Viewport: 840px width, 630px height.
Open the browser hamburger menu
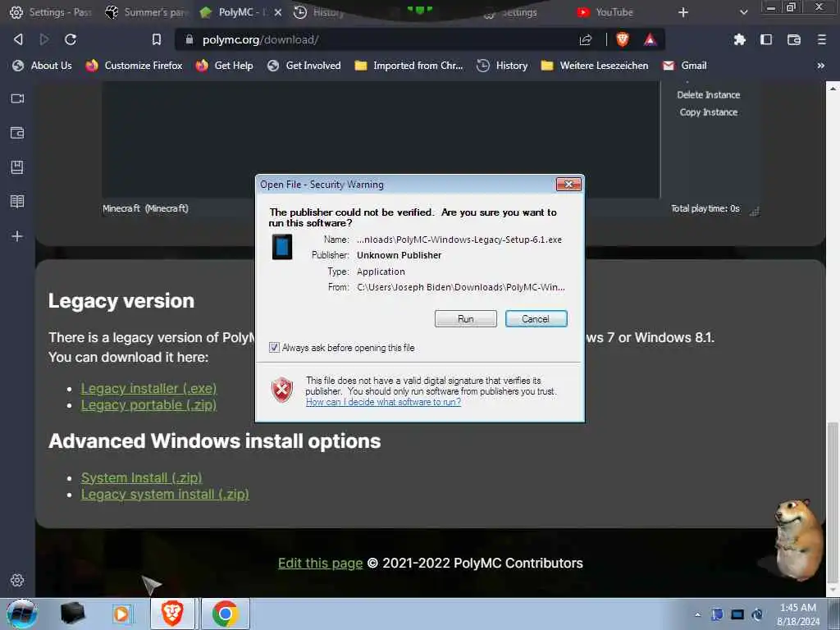(822, 39)
